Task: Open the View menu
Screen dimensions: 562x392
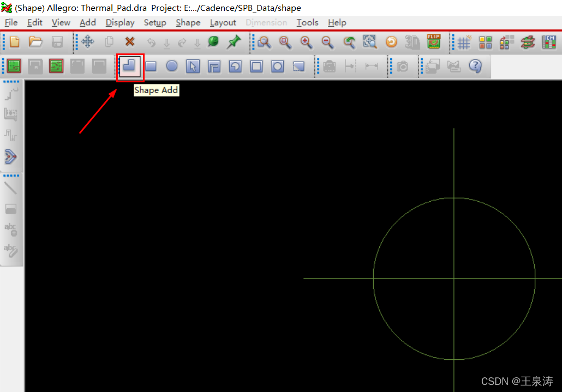Action: (x=61, y=22)
